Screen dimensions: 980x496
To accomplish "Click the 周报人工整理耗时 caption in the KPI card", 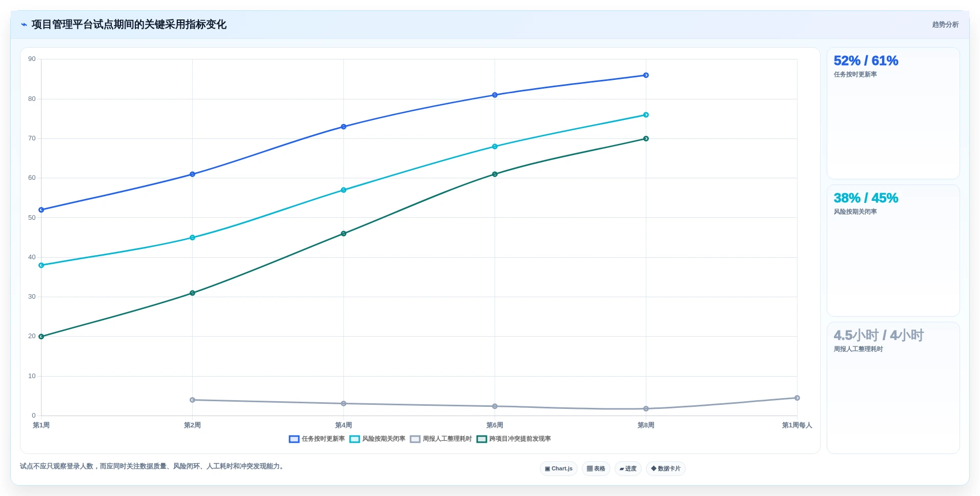I will click(x=858, y=349).
